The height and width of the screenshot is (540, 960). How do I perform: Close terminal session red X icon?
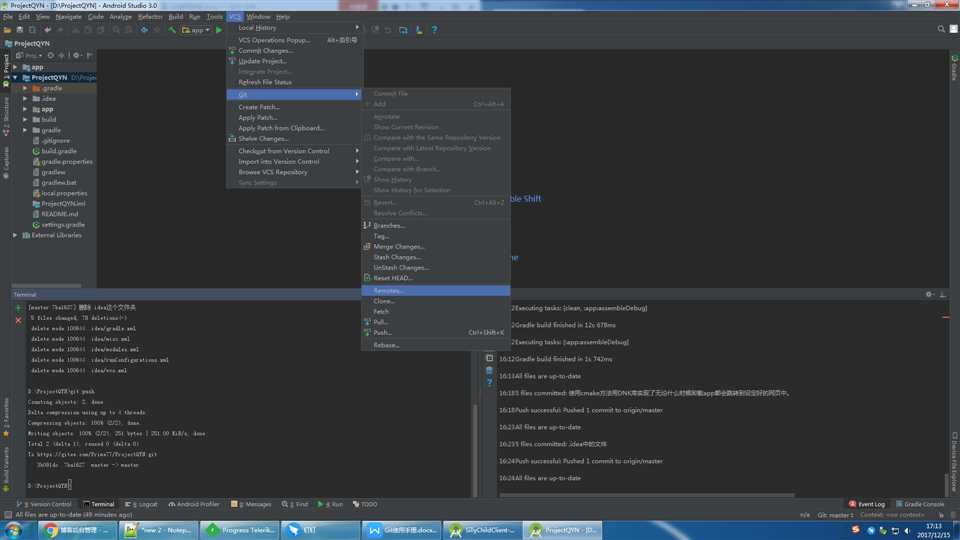click(18, 320)
